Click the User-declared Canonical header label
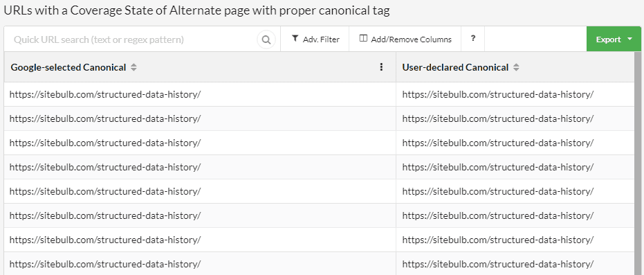This screenshot has width=644, height=275. click(455, 67)
